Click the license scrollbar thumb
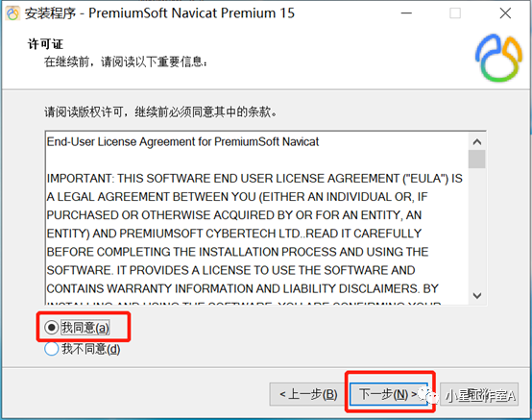This screenshot has height=420, width=532. coord(477,159)
